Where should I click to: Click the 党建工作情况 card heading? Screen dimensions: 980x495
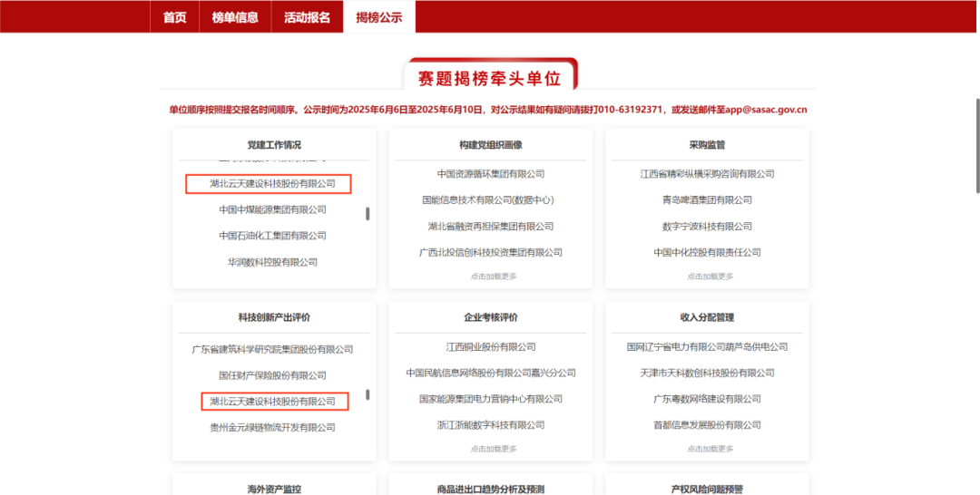pos(274,145)
